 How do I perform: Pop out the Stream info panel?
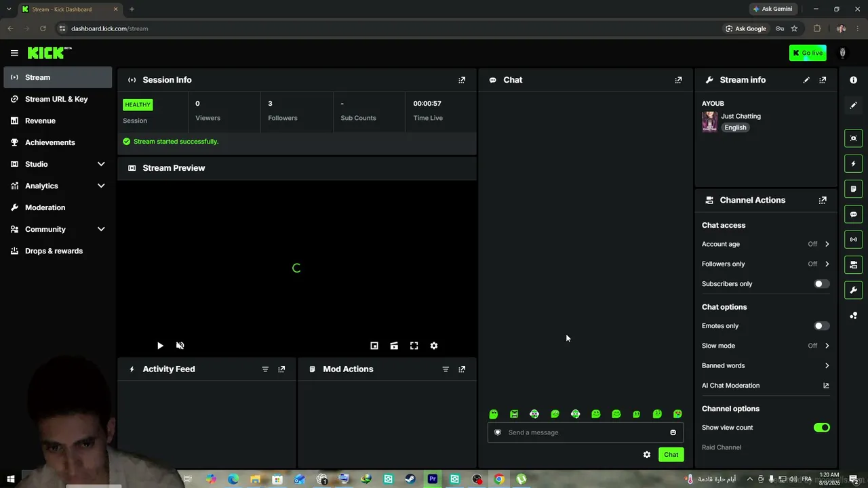(x=823, y=80)
